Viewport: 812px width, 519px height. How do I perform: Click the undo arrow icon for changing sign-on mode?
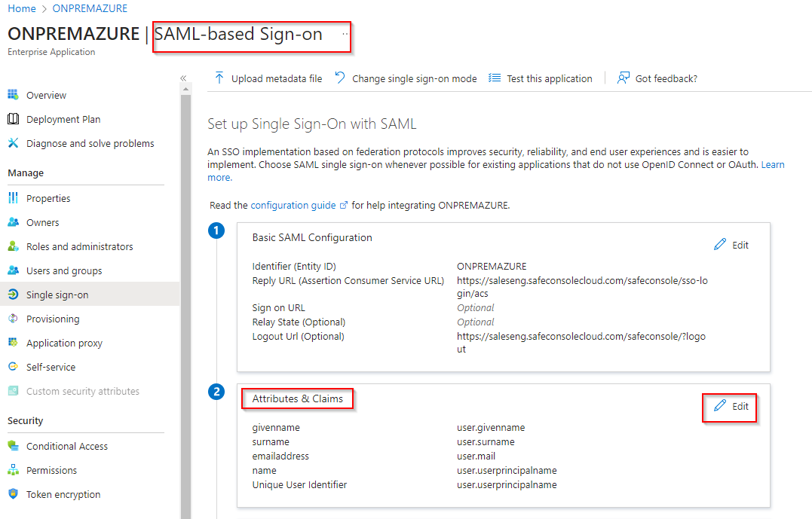(x=340, y=78)
